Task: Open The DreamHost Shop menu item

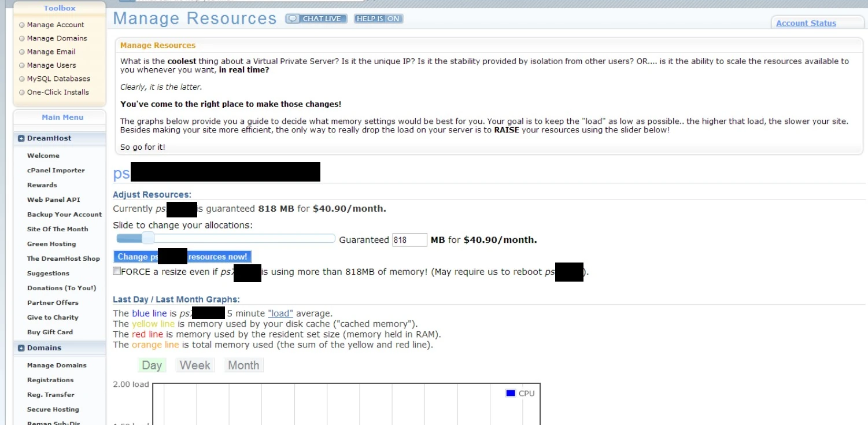Action: (64, 258)
